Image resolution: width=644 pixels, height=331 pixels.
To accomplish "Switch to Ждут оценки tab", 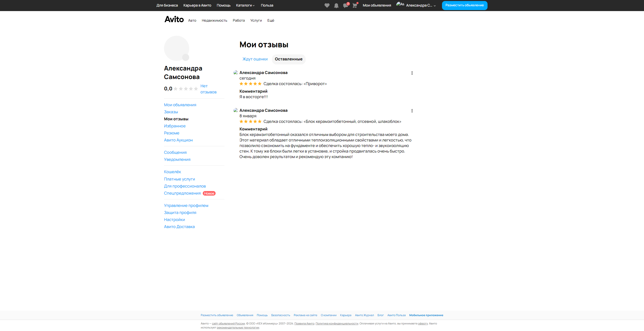I will (x=255, y=59).
